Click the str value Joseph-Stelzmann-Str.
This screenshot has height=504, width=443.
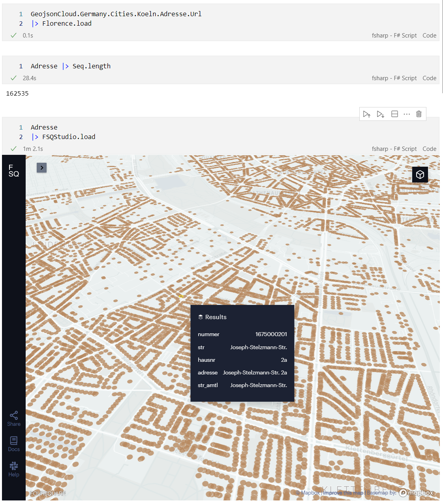click(x=259, y=347)
